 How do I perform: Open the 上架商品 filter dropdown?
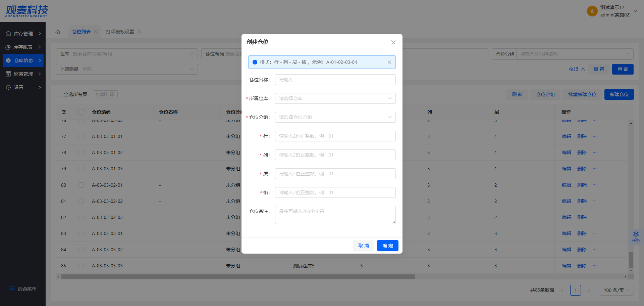127,69
